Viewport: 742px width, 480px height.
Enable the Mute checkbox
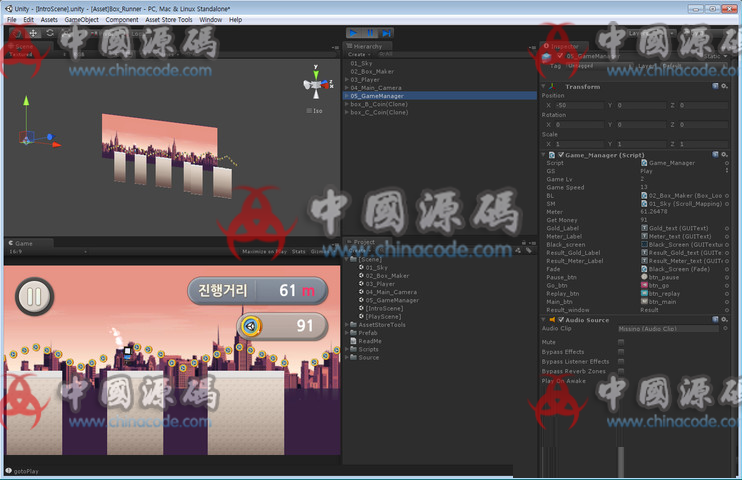621,341
